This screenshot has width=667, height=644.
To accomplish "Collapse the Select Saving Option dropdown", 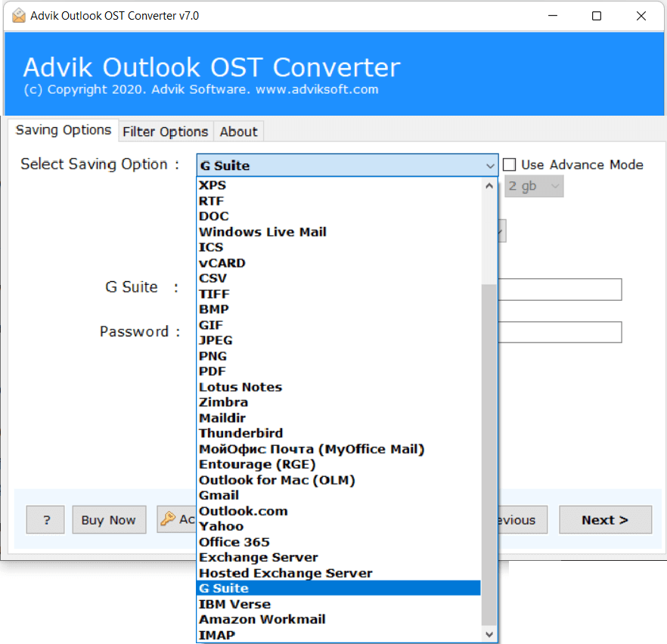I will coord(489,166).
